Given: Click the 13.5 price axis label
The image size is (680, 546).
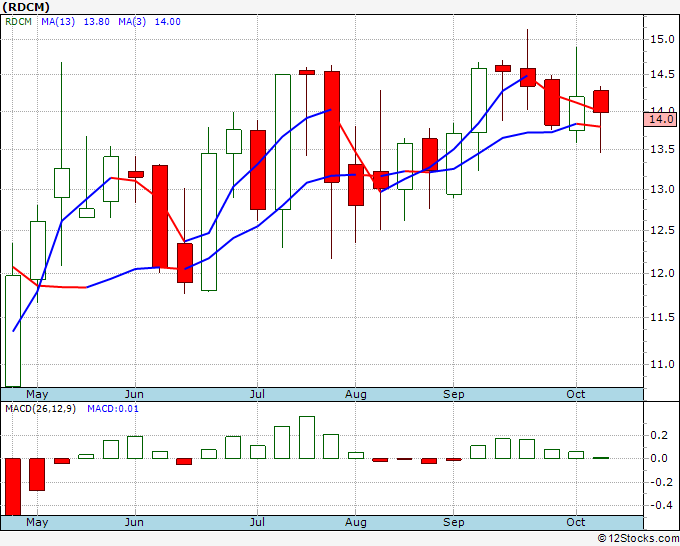Looking at the screenshot, I should click(662, 150).
